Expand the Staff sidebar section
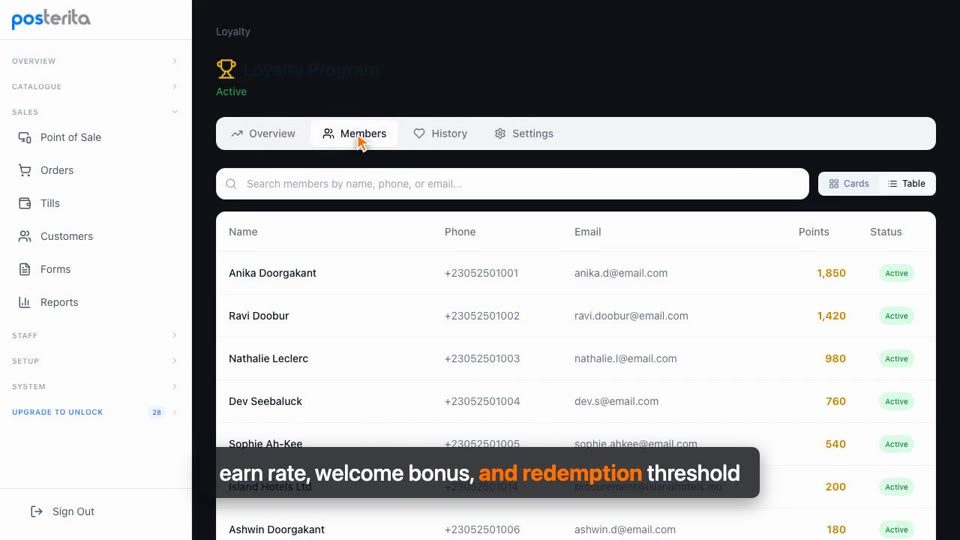 pyautogui.click(x=96, y=336)
